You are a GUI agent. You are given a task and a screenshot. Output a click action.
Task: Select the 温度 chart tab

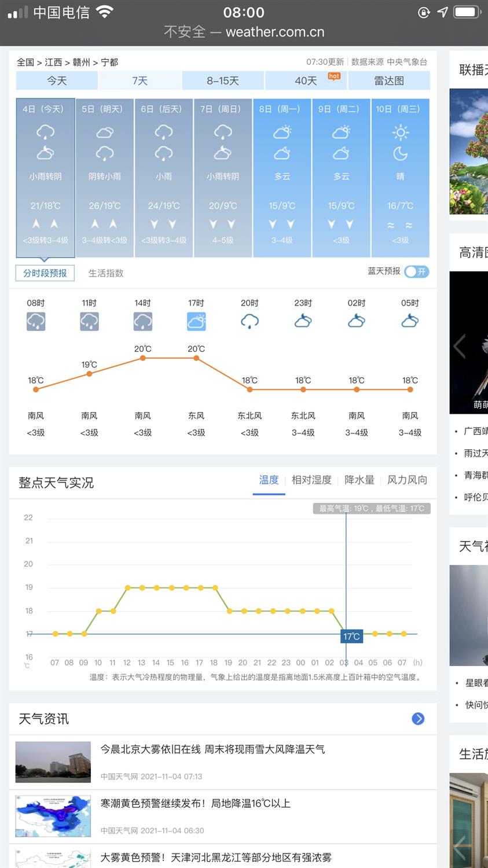[x=269, y=480]
